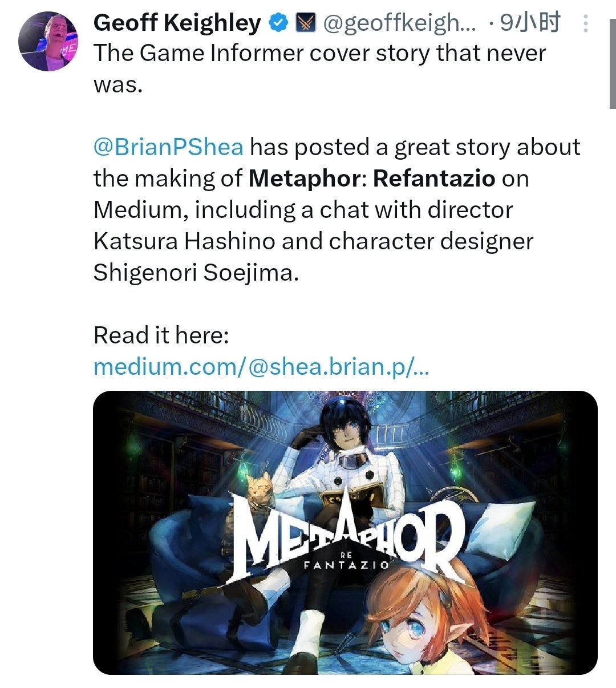Viewport: 616px width, 688px height.
Task: Click the bold Metaphor: Refantazio text
Action: pos(372,179)
